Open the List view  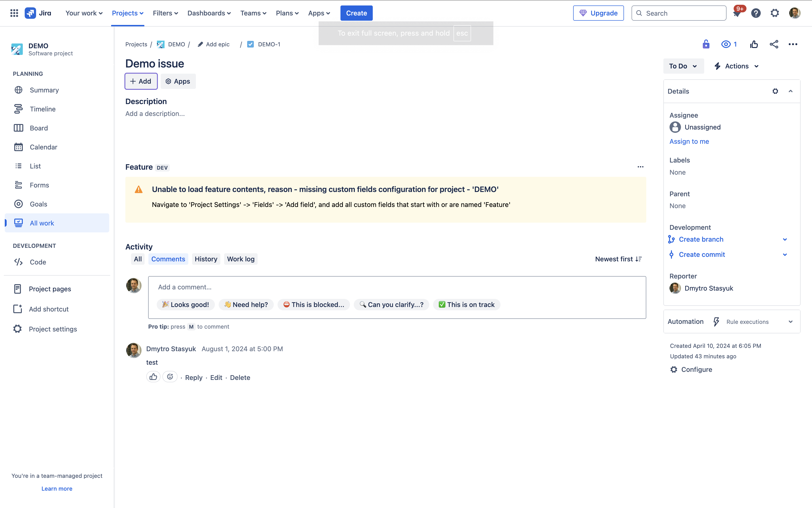click(57, 166)
